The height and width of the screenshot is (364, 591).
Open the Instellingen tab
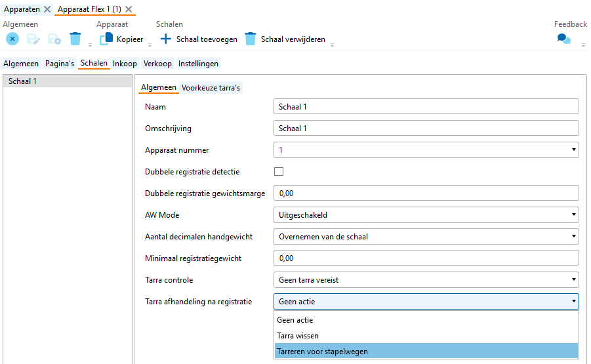pyautogui.click(x=198, y=64)
